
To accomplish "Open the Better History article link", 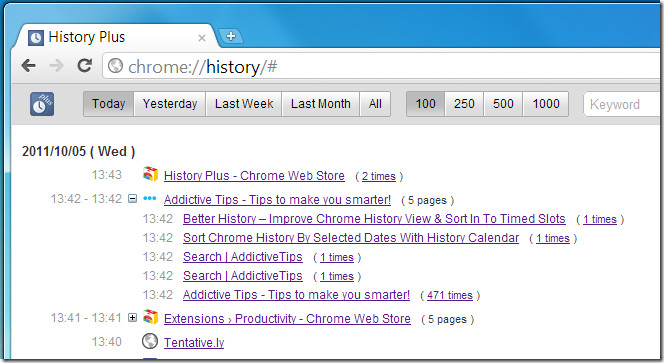I will (x=374, y=219).
